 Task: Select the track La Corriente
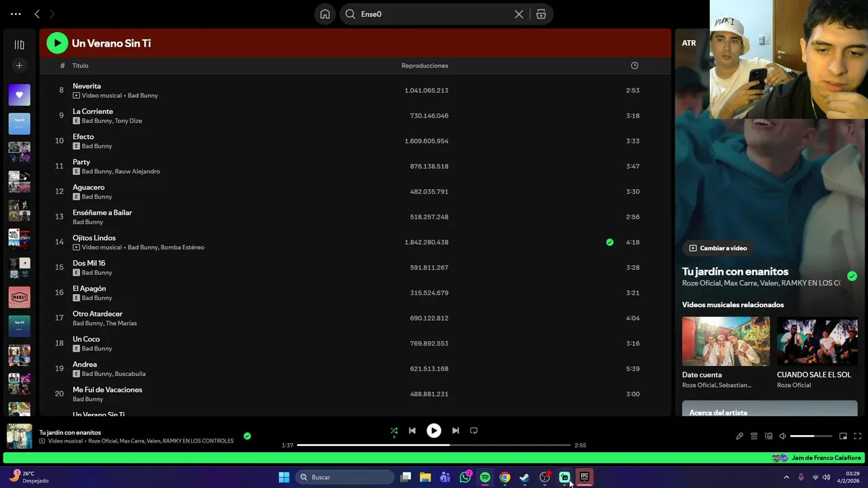pyautogui.click(x=93, y=111)
